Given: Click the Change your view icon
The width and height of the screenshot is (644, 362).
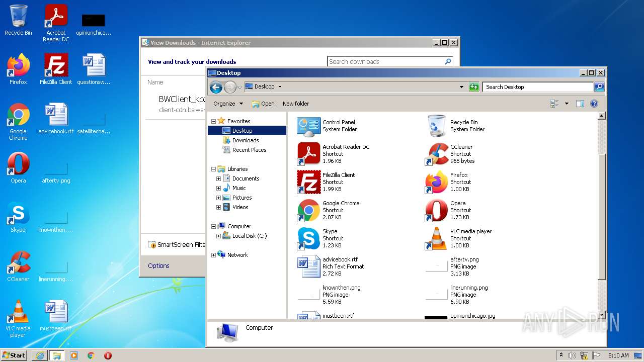Looking at the screenshot, I should (x=555, y=104).
